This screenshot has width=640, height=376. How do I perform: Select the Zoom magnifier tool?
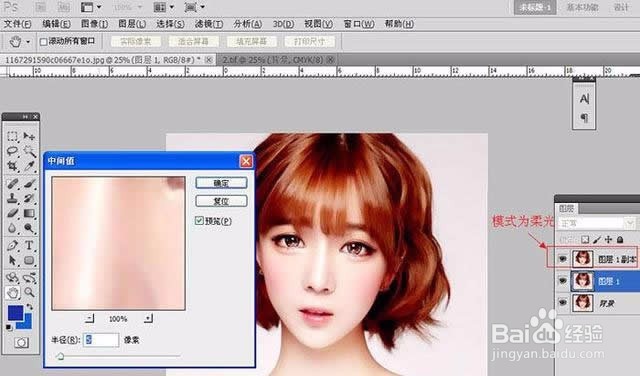click(x=29, y=292)
